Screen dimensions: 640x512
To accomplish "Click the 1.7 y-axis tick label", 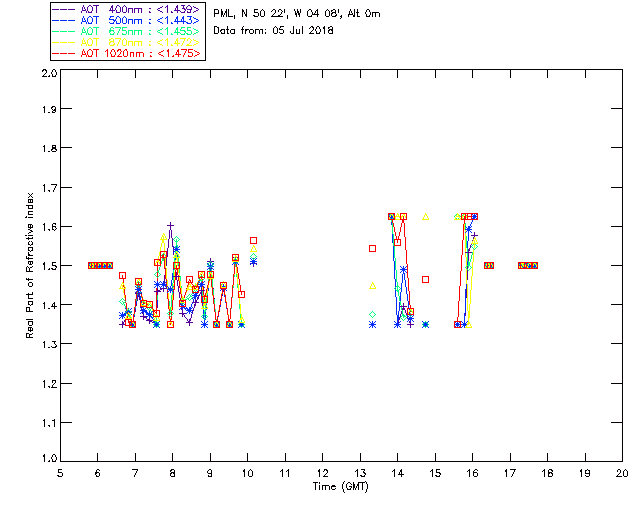I will [49, 188].
